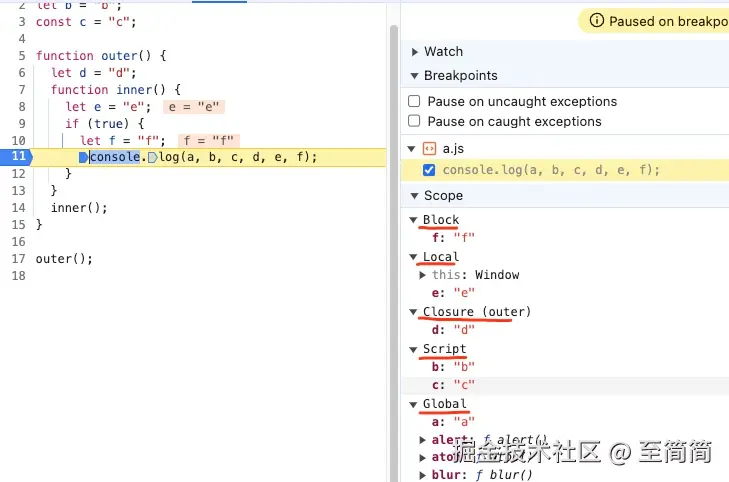Expand the blur function entry
The width and height of the screenshot is (729, 482).
(422, 475)
